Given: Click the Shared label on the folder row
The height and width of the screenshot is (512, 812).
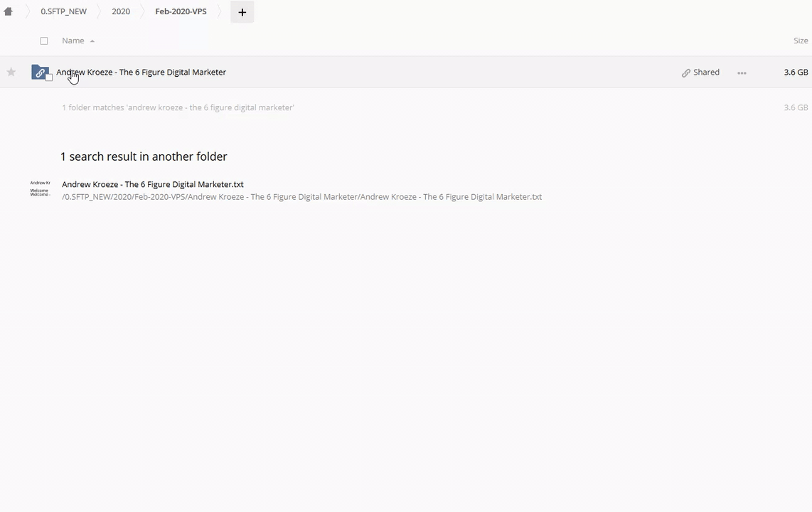Looking at the screenshot, I should tap(706, 73).
